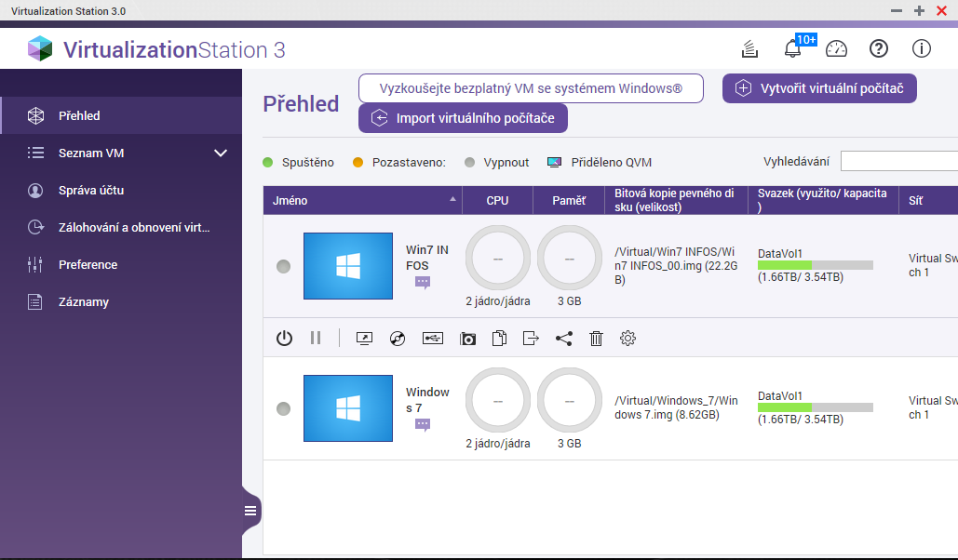This screenshot has width=958, height=560.
Task: Click the Windows 7 status indicator
Action: point(283,408)
